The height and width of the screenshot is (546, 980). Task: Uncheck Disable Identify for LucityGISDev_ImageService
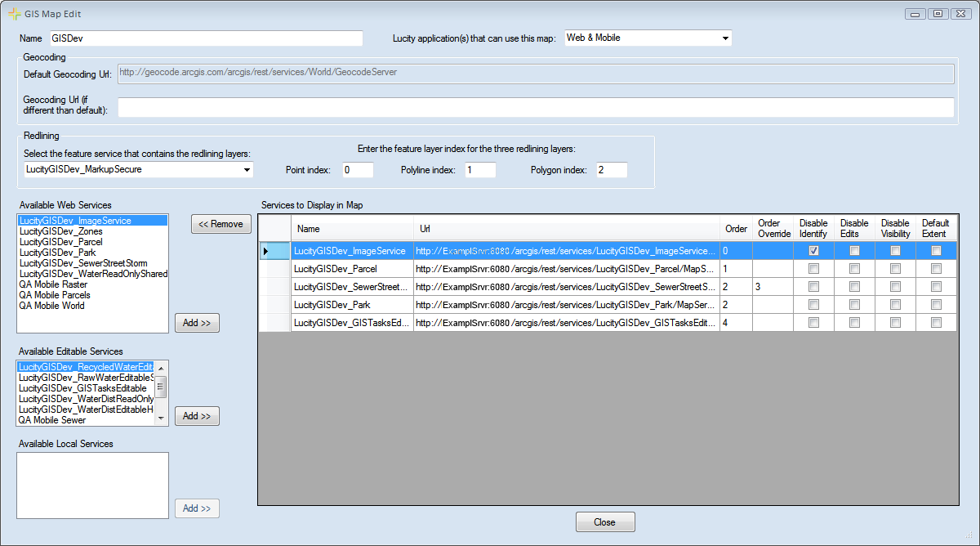[813, 250]
